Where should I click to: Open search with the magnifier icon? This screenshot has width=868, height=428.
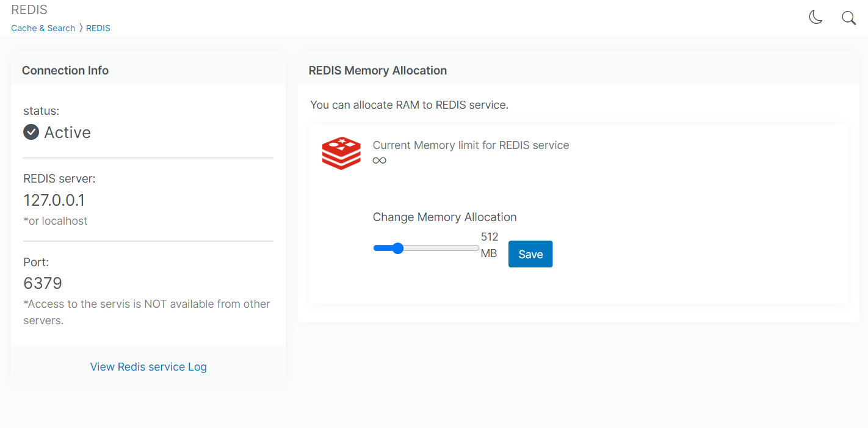coord(848,18)
